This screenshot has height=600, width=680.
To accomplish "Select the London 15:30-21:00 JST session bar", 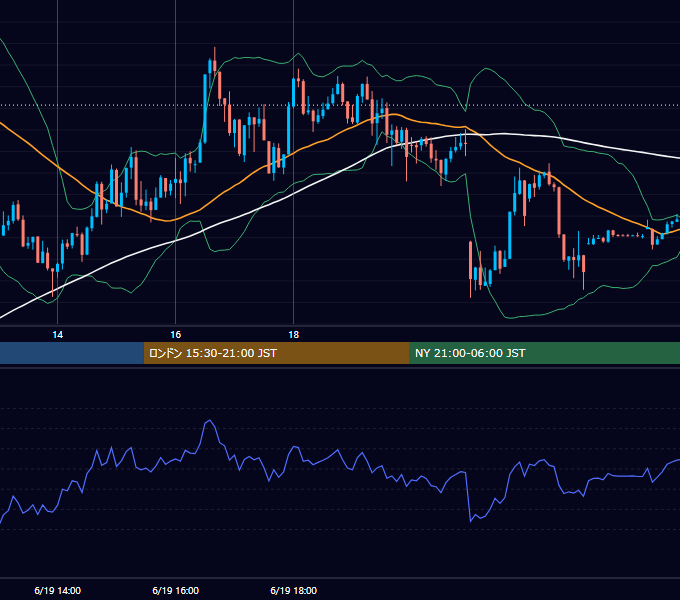I will (x=276, y=353).
